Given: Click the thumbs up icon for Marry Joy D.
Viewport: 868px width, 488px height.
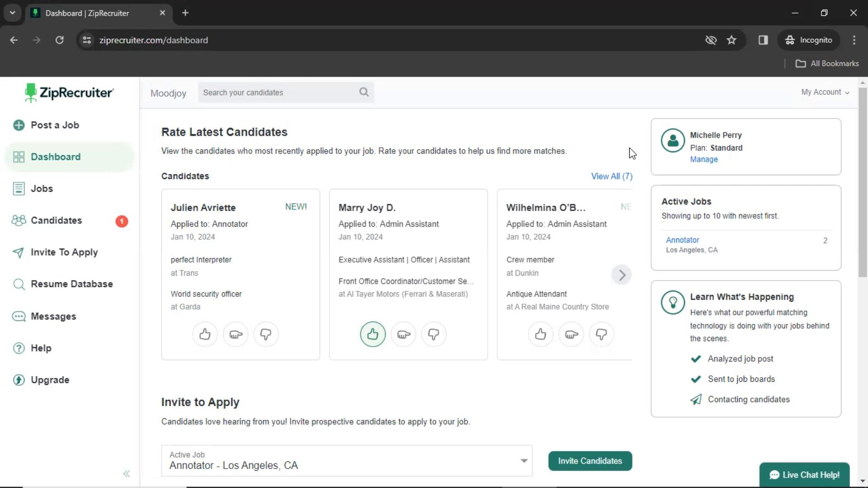Looking at the screenshot, I should tap(373, 334).
